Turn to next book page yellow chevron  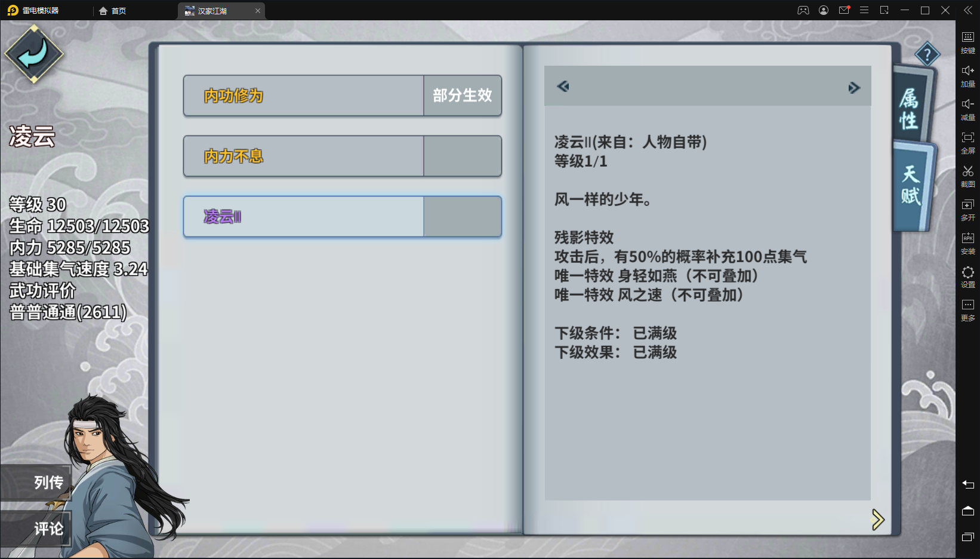pos(877,520)
